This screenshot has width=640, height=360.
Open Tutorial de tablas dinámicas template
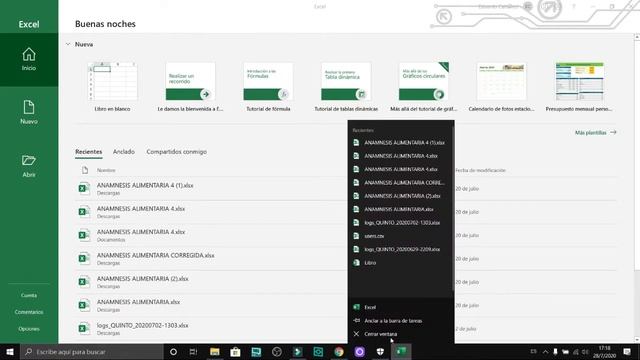pyautogui.click(x=346, y=87)
